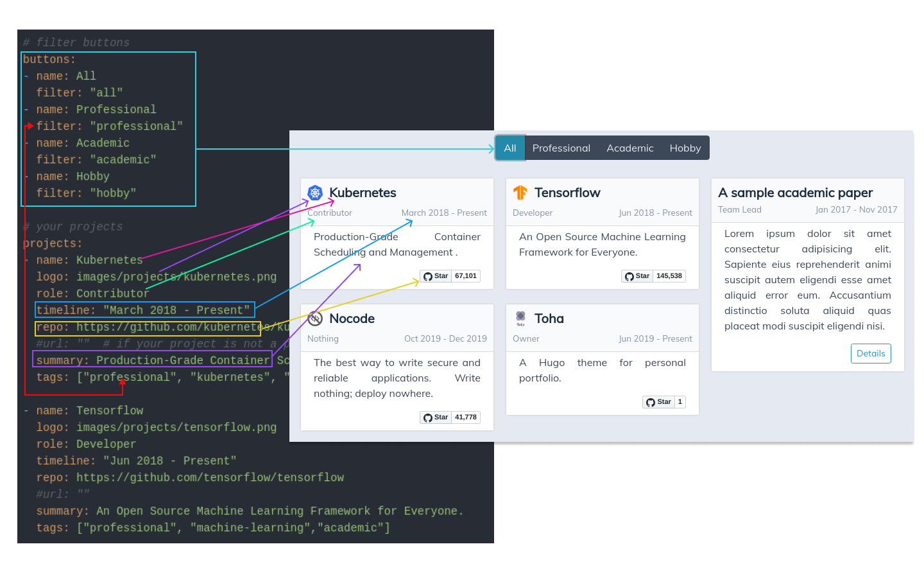Click the Nocode project title
This screenshot has width=924, height=578.
click(352, 319)
